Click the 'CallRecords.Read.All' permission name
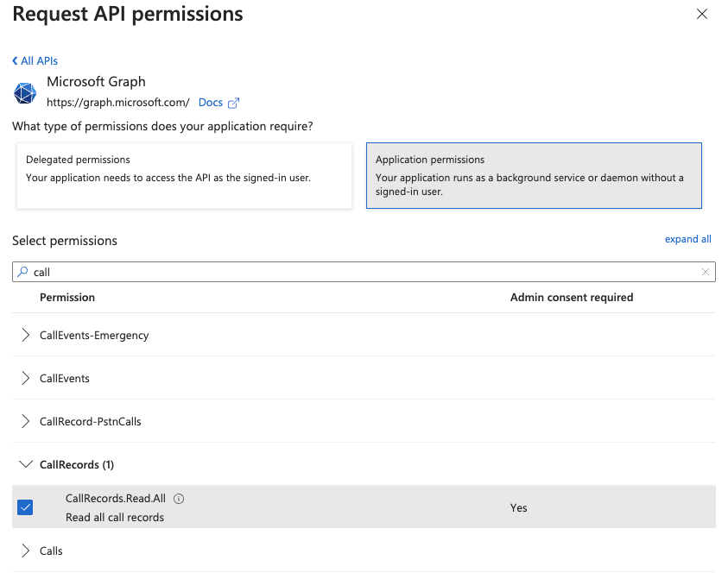Screen dimensions: 728x579 [116, 499]
